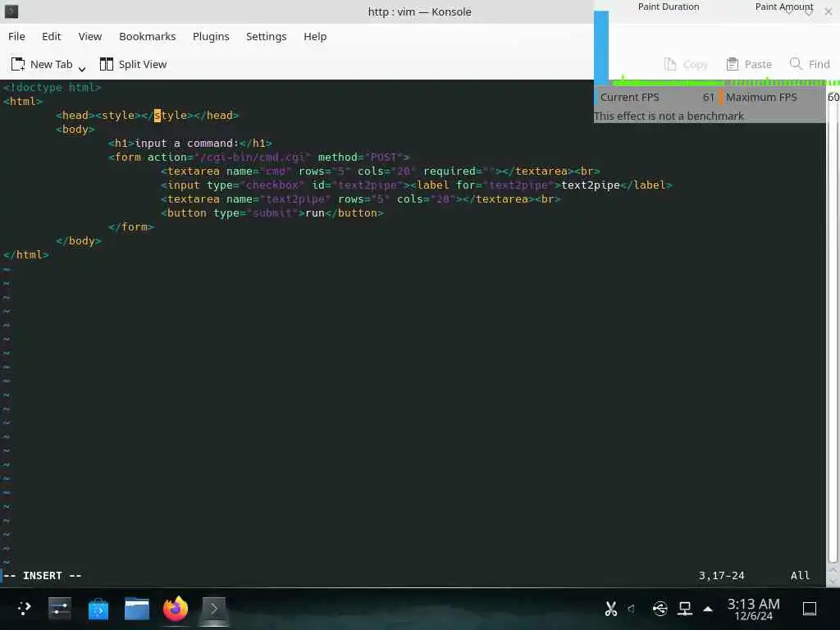Open the Edit menu
This screenshot has height=630, width=840.
[52, 36]
